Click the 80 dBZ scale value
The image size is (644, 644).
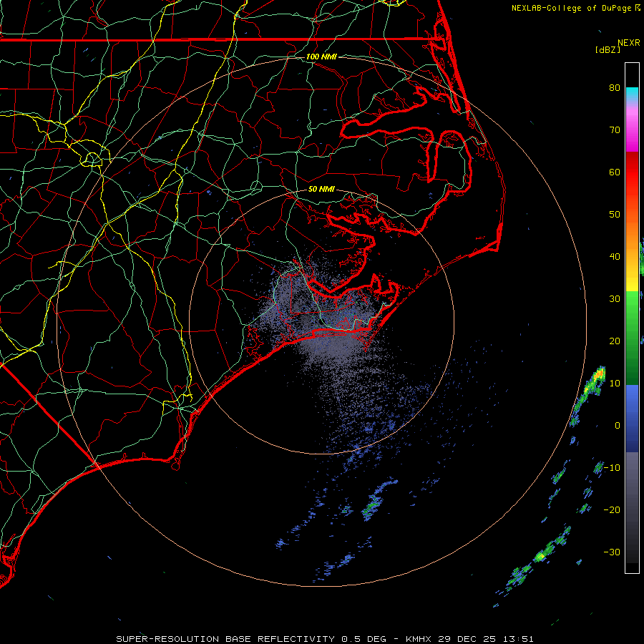(615, 87)
